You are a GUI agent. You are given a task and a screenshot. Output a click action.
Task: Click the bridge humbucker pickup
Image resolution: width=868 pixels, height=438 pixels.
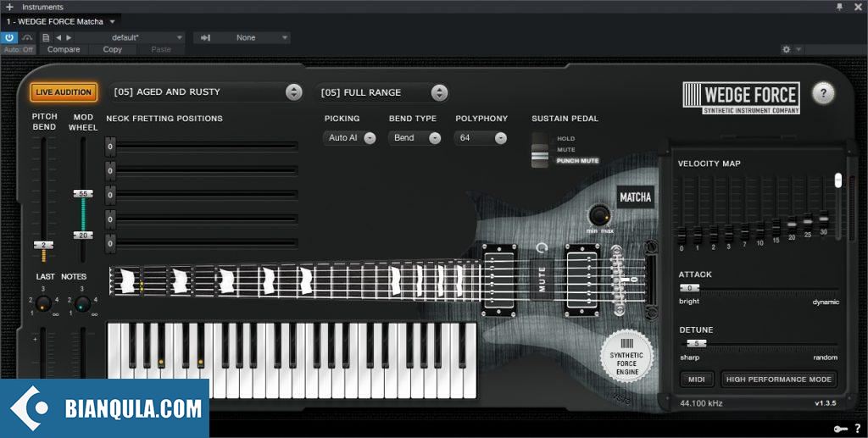tap(582, 280)
